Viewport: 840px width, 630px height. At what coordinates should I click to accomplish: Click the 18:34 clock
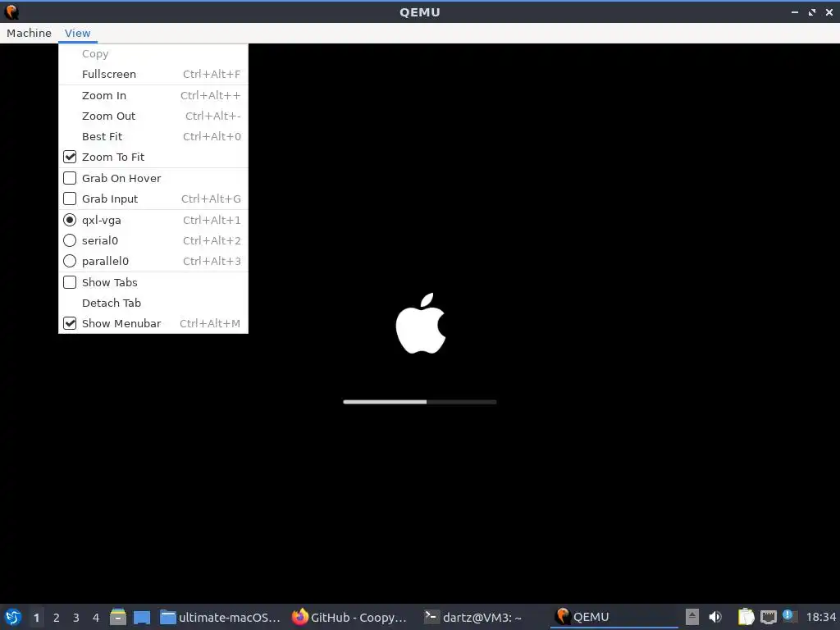pyautogui.click(x=820, y=617)
